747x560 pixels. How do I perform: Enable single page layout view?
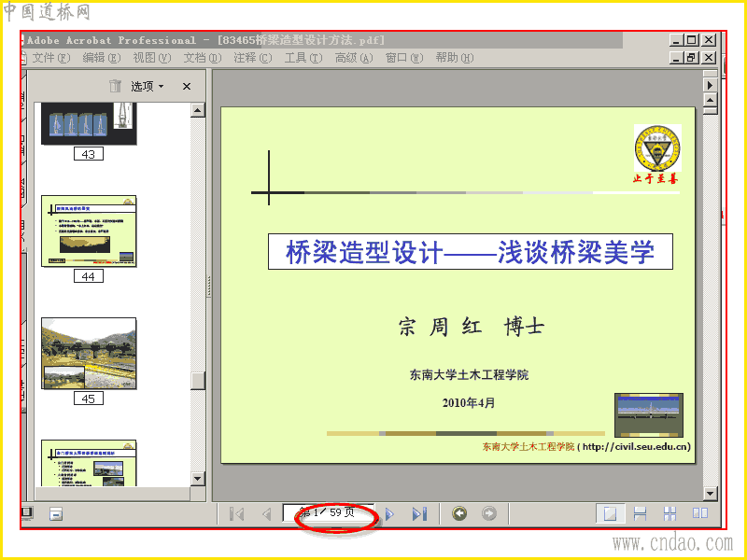pos(611,513)
